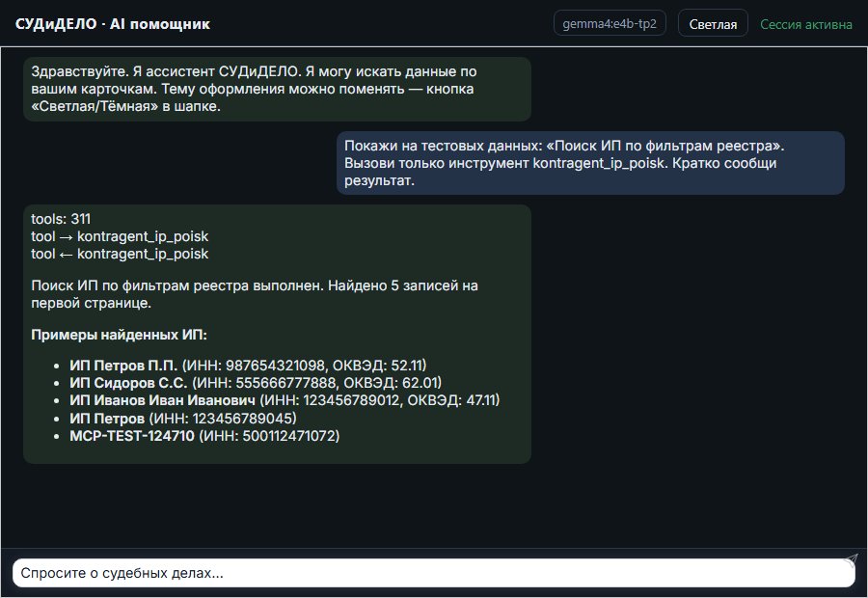
Task: Select the ИП Петров П.П. entry
Action: (248, 366)
